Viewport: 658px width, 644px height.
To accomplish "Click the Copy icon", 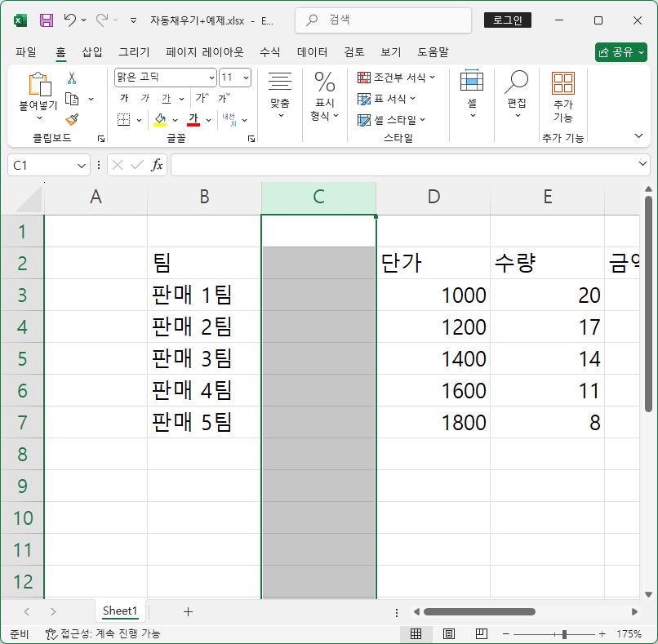I will (72, 99).
